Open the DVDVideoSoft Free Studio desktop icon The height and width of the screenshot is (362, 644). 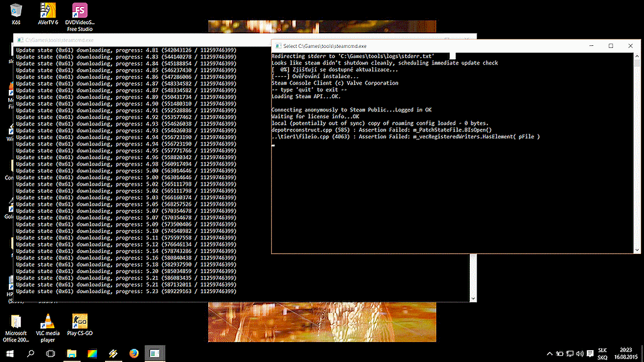tap(80, 17)
